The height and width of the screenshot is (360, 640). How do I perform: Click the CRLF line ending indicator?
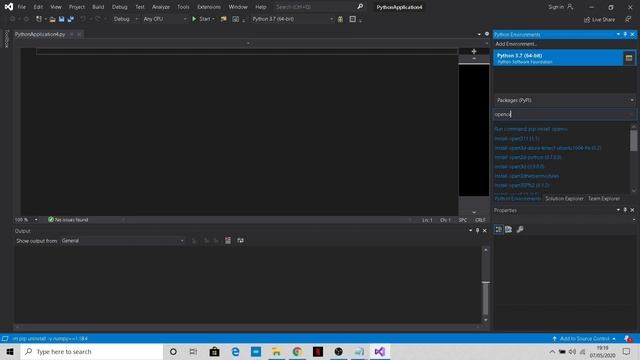point(480,220)
